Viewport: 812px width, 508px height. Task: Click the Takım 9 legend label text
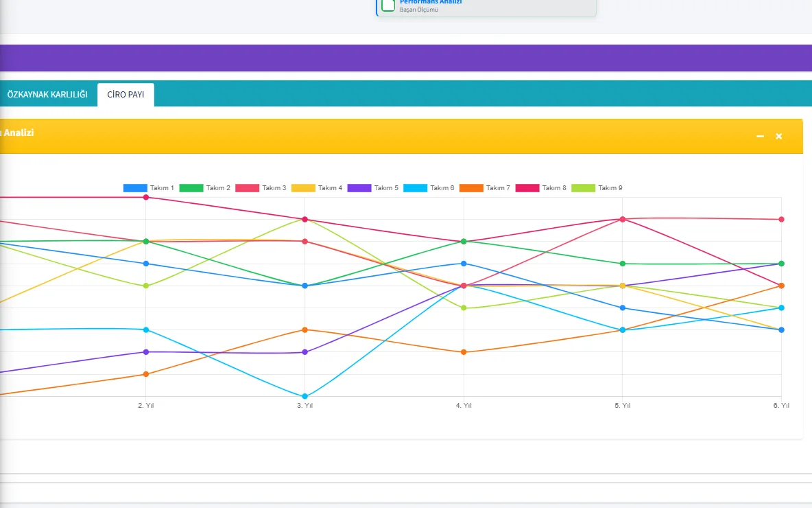610,187
